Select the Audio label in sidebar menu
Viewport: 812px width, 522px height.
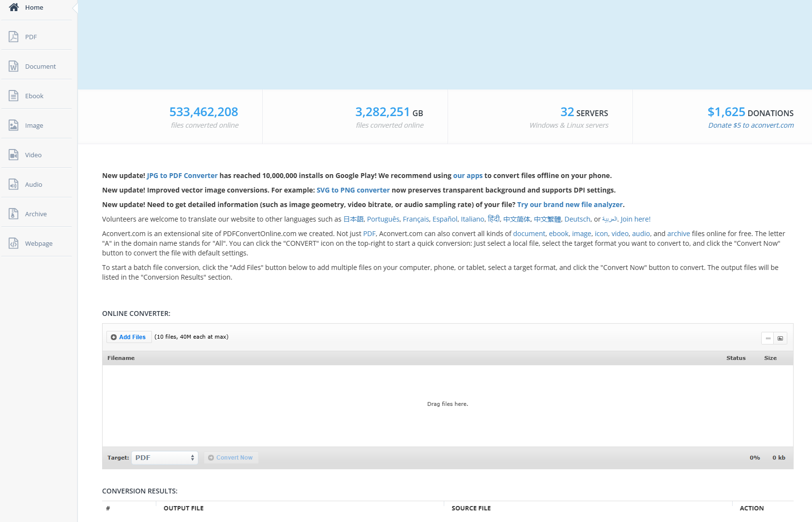click(x=33, y=184)
